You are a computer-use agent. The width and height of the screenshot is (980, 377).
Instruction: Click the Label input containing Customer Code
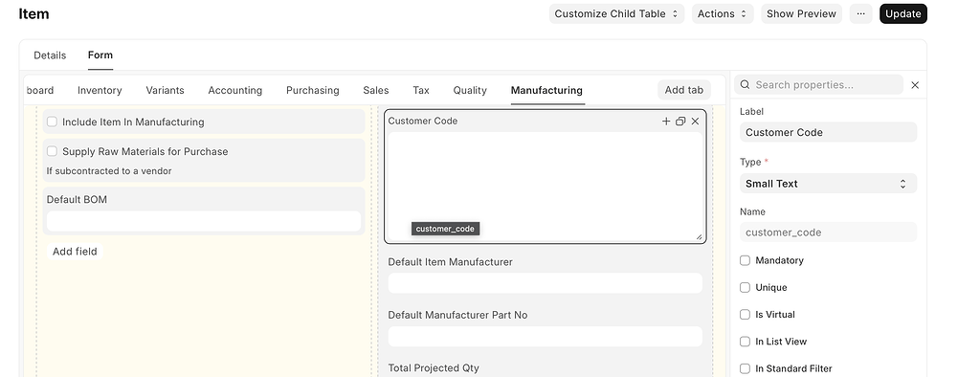pyautogui.click(x=828, y=132)
